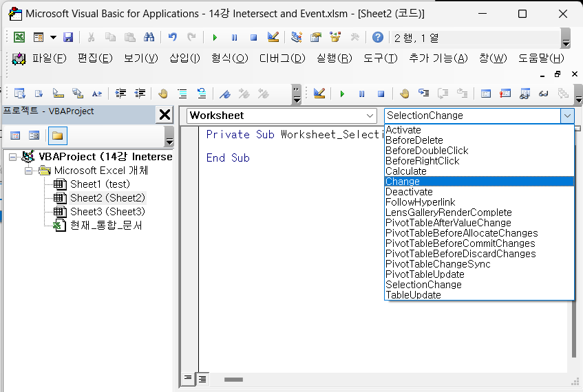Choose FollowHyperlink from the event list

click(x=479, y=202)
